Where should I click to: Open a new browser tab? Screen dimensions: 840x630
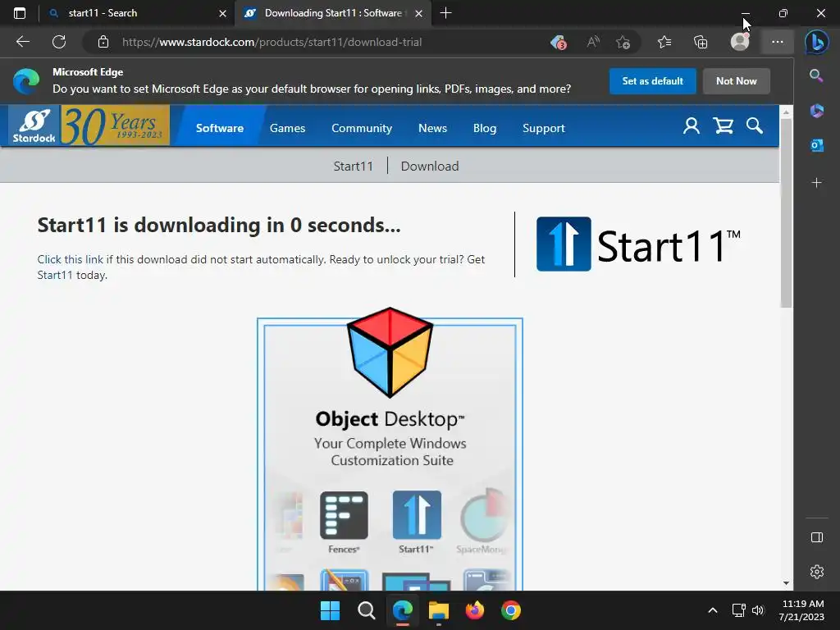[x=445, y=13]
